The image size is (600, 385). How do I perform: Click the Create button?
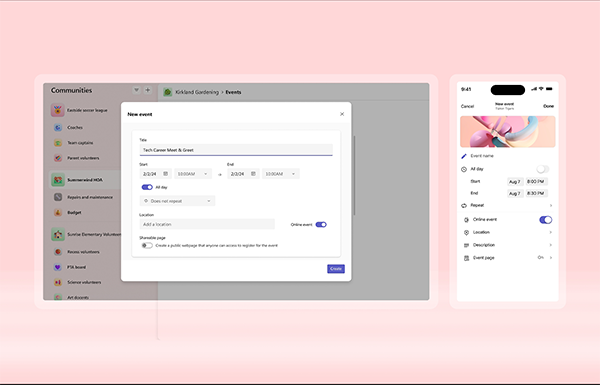[336, 269]
